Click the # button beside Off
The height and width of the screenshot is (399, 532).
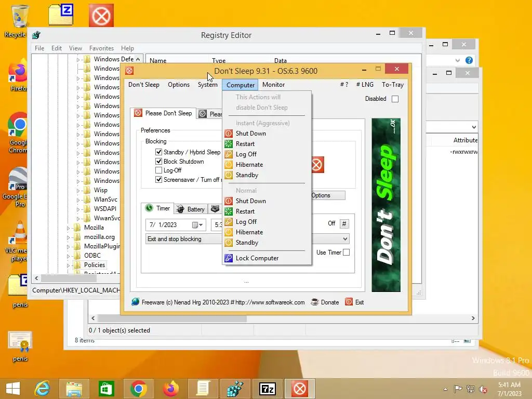coord(344,223)
